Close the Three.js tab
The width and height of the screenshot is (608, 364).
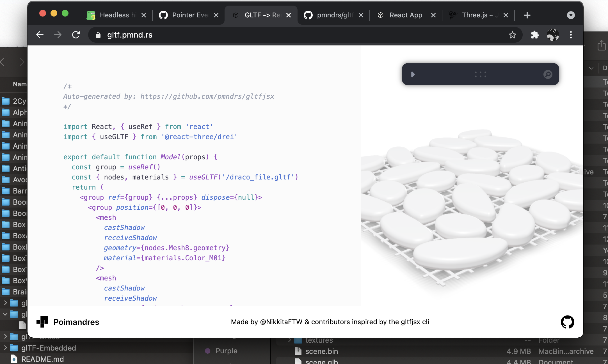click(506, 15)
